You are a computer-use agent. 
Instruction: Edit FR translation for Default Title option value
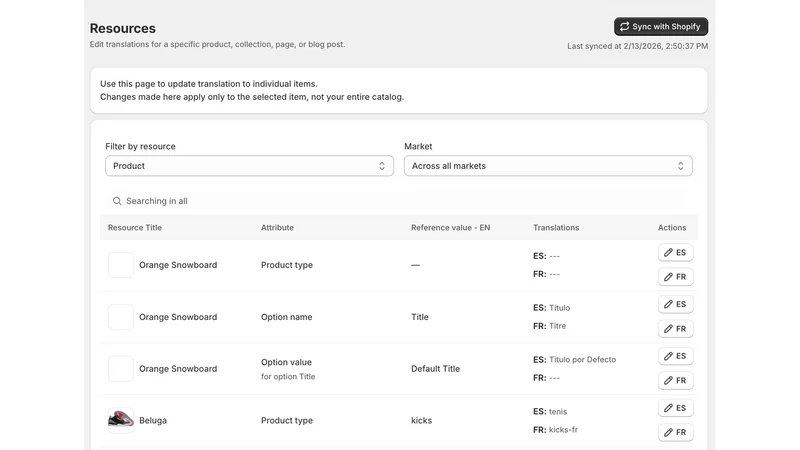tap(676, 381)
